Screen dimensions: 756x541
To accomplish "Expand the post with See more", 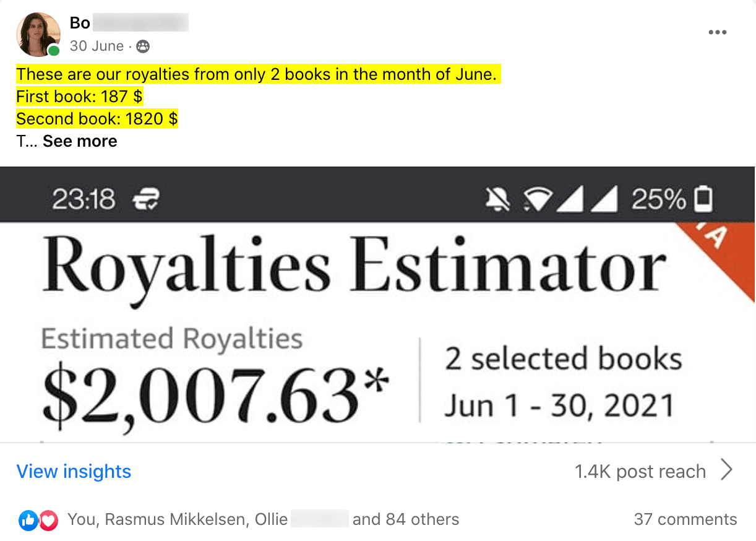I will click(80, 141).
